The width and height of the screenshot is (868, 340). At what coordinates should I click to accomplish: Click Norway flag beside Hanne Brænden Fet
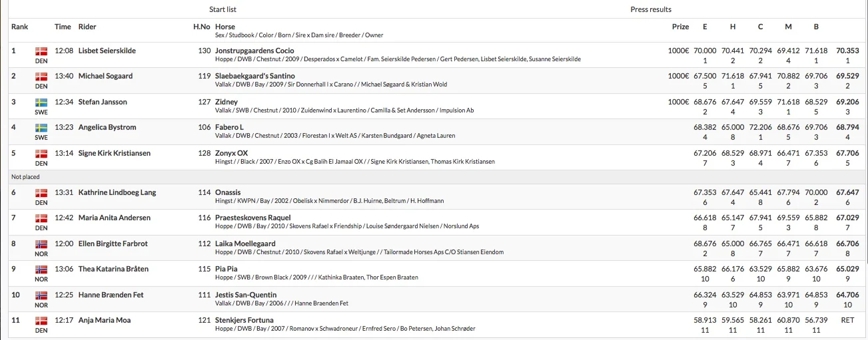(41, 295)
